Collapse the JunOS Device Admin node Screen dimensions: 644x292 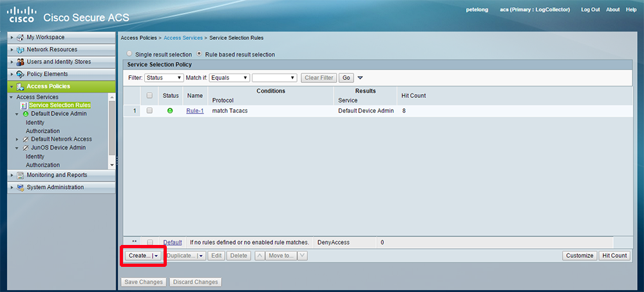point(17,148)
